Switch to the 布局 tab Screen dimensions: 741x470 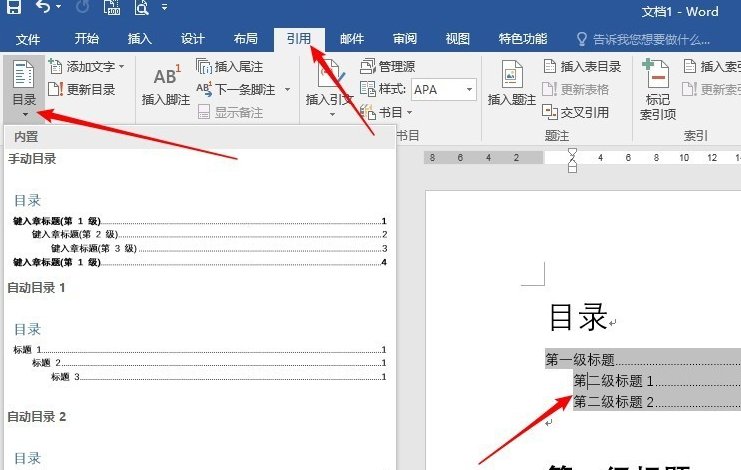(x=245, y=39)
